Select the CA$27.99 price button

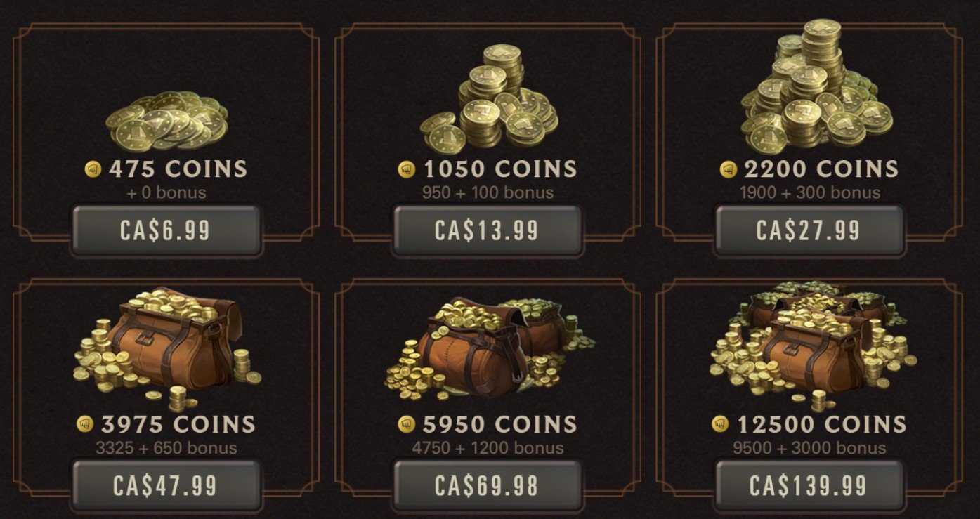point(809,230)
